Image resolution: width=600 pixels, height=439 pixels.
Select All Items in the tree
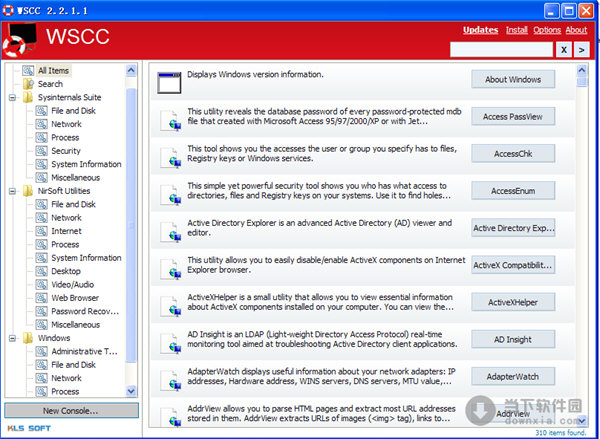(x=53, y=70)
